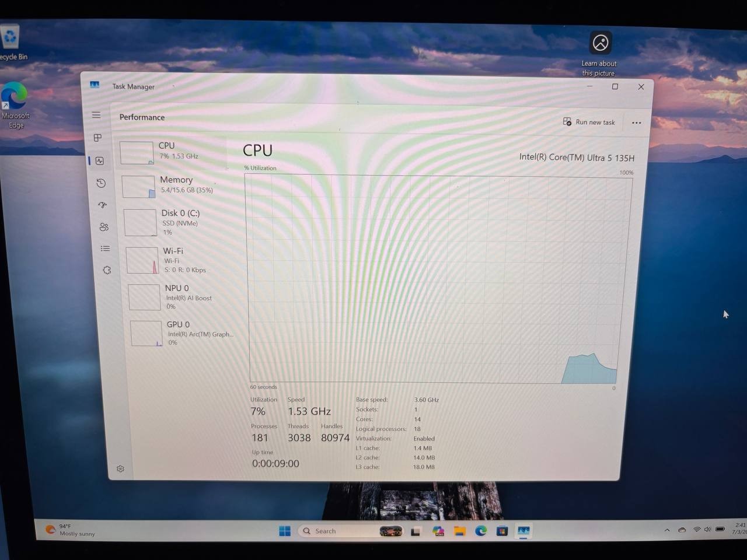Click Task Manager icon on the taskbar
Screen dimensions: 747x560
click(523, 531)
